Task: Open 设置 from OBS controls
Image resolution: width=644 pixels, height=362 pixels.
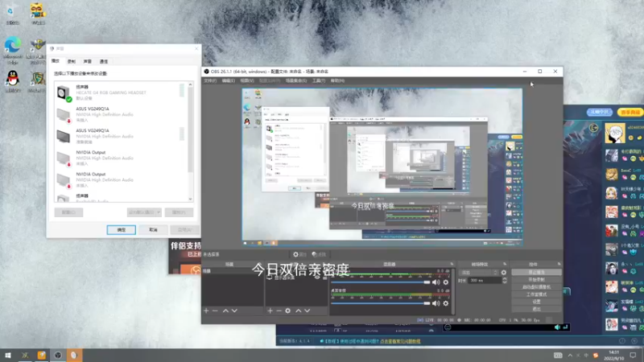Action: tap(536, 302)
